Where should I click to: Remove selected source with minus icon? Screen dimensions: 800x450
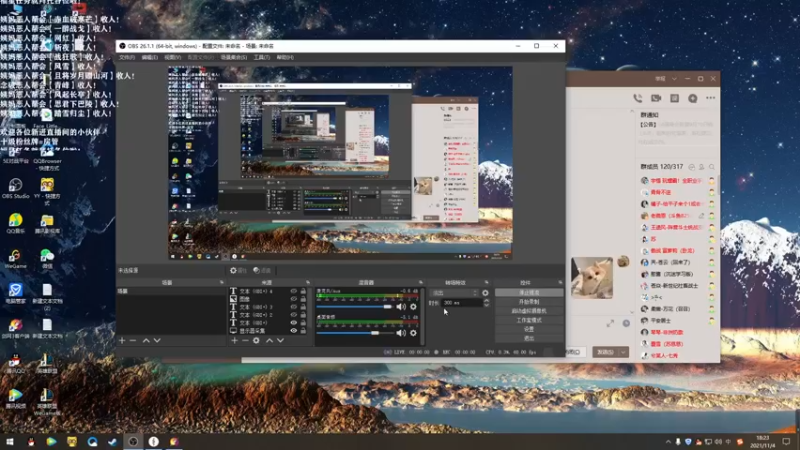[245, 340]
